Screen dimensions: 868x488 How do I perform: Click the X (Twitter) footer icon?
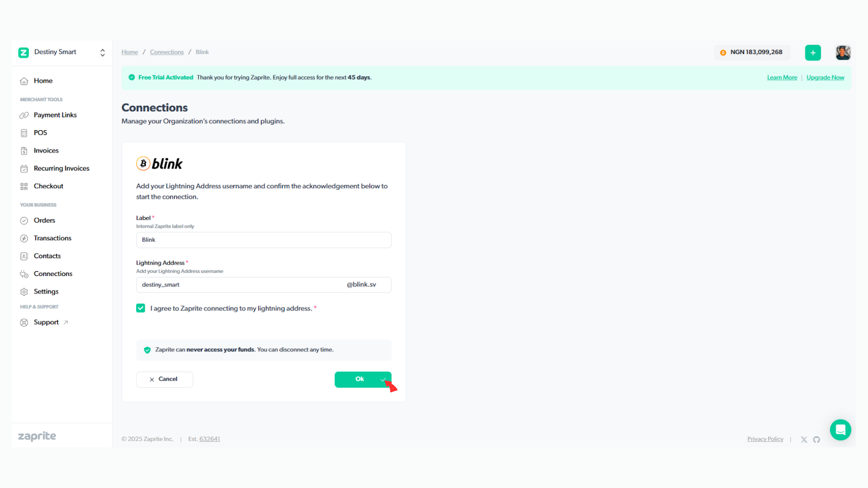[x=804, y=440]
